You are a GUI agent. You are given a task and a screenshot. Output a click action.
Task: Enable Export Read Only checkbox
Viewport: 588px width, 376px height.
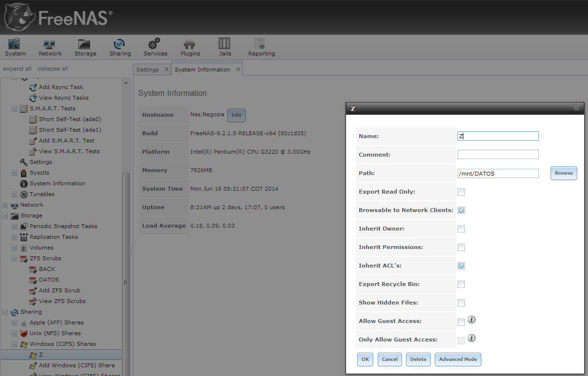[461, 192]
